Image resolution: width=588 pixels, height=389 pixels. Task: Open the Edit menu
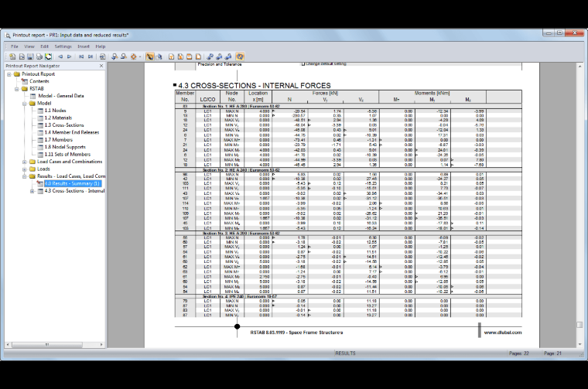coord(45,46)
